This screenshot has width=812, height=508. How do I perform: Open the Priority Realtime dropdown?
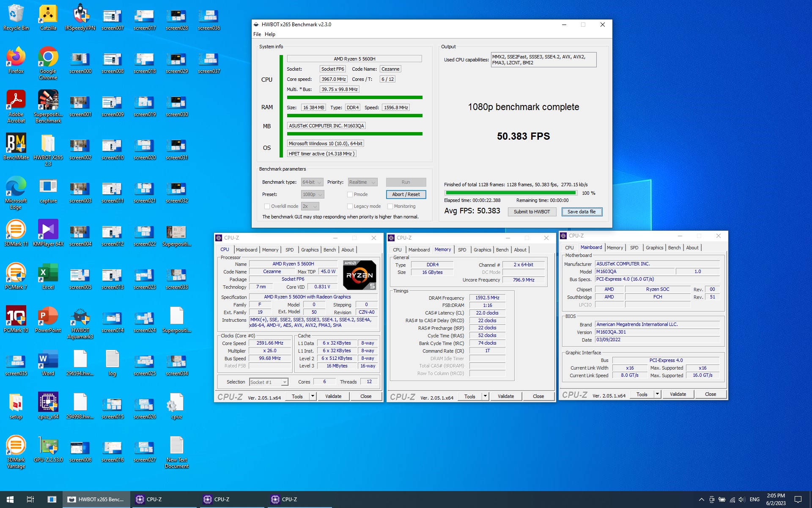(x=362, y=182)
